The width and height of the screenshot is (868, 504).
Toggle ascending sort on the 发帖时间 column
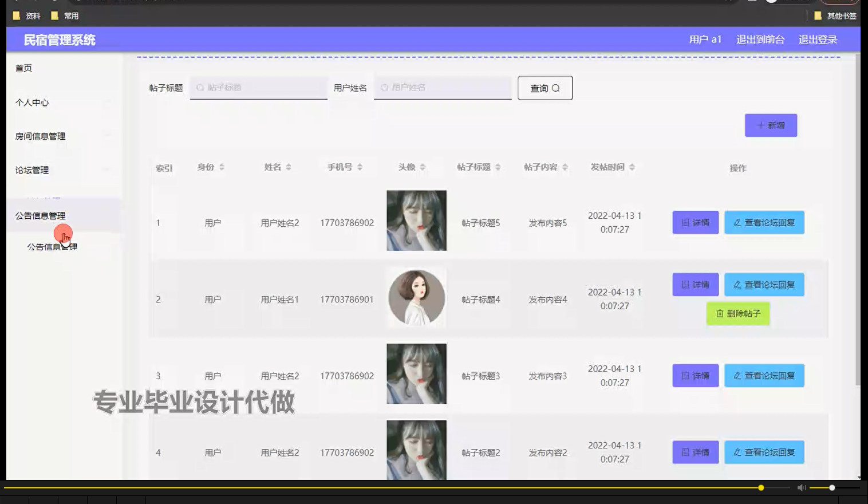click(633, 164)
